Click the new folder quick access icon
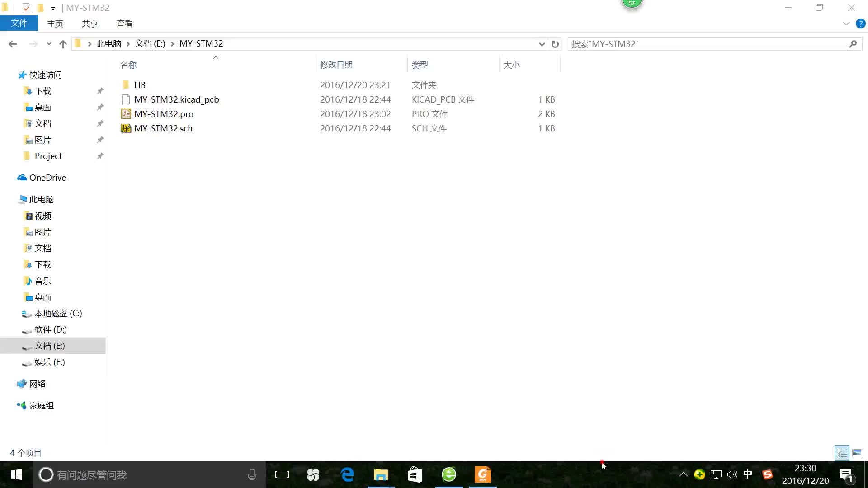 pyautogui.click(x=40, y=8)
